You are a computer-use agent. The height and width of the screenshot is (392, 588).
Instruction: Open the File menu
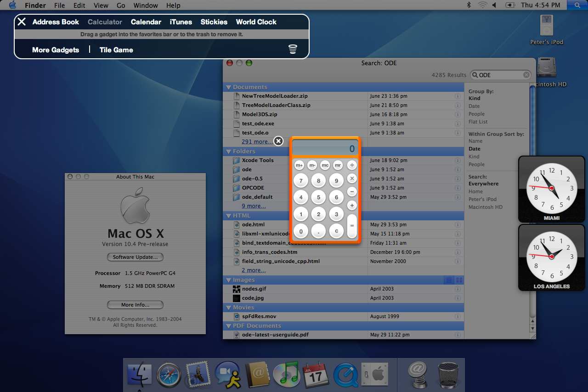tap(59, 5)
